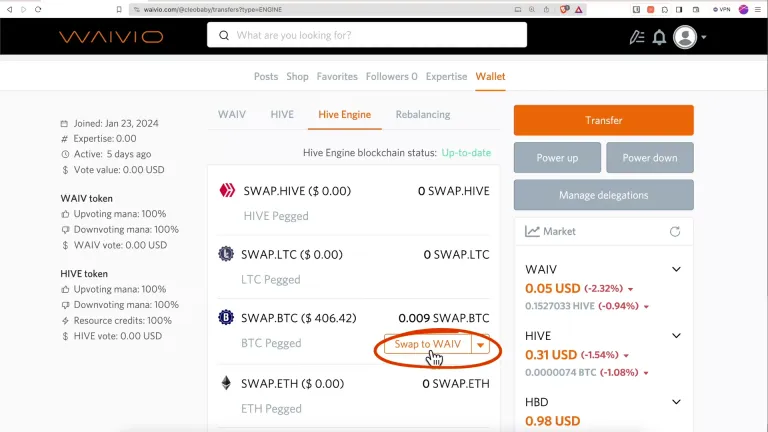Click the SWAP.HIVE token icon

coord(227,190)
